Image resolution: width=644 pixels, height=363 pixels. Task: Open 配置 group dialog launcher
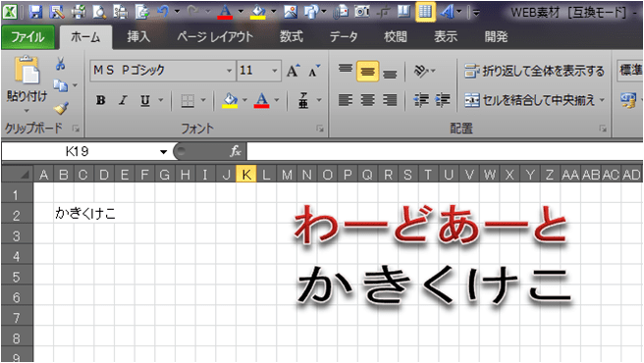(x=603, y=129)
